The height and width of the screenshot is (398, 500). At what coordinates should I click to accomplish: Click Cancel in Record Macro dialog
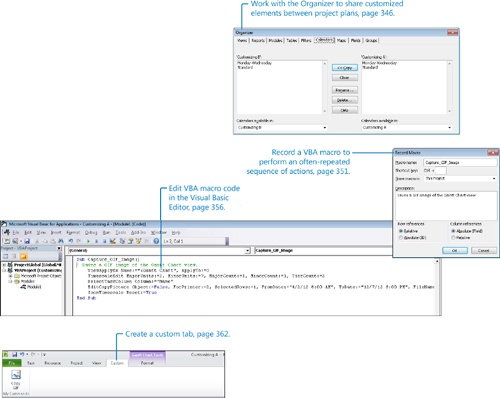(484, 250)
